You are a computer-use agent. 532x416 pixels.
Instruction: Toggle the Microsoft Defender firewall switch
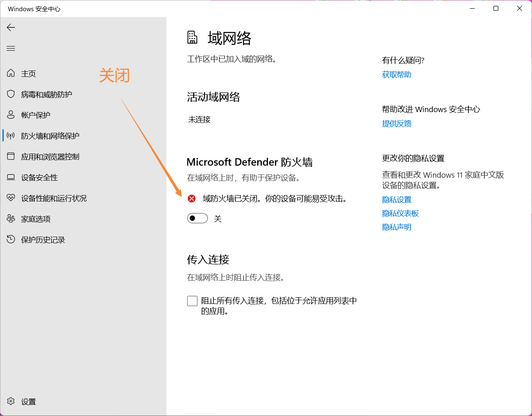[x=198, y=218]
